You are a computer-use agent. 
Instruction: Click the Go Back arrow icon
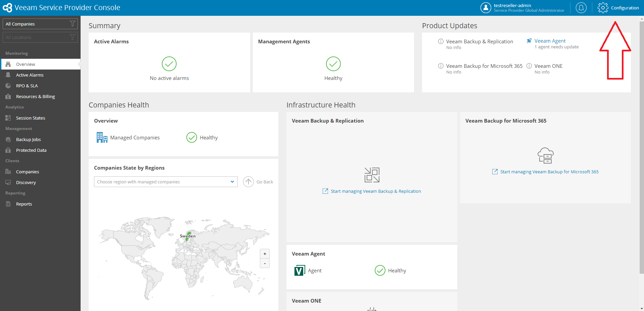pyautogui.click(x=248, y=182)
